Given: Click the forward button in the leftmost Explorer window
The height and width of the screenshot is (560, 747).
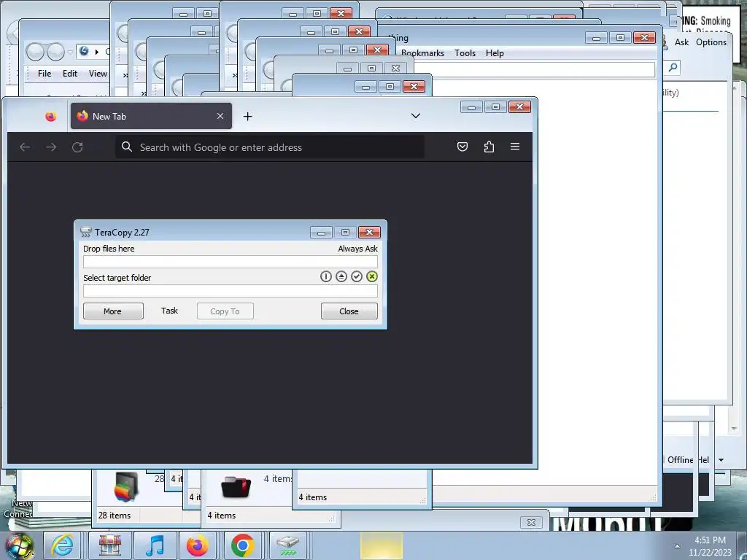Looking at the screenshot, I should (55, 52).
